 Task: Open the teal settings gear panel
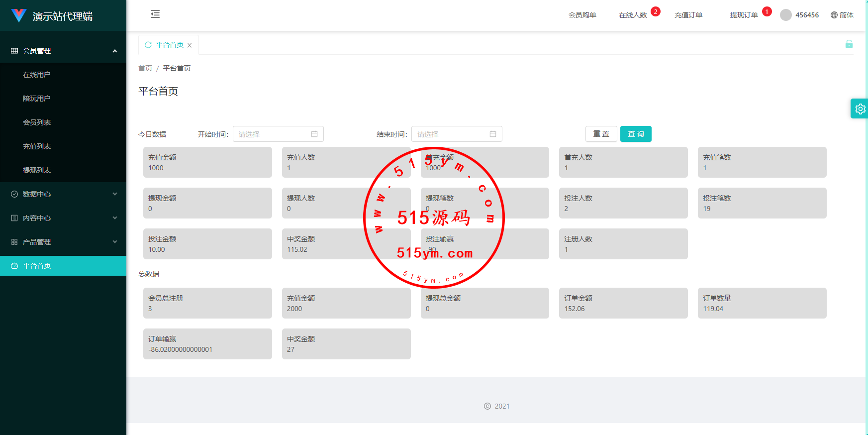coord(860,109)
